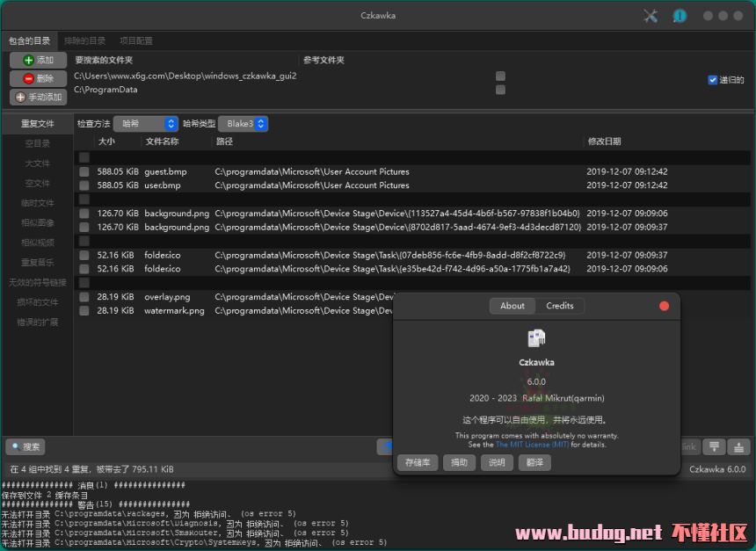Select 相似图像 in the sidebar

point(38,222)
